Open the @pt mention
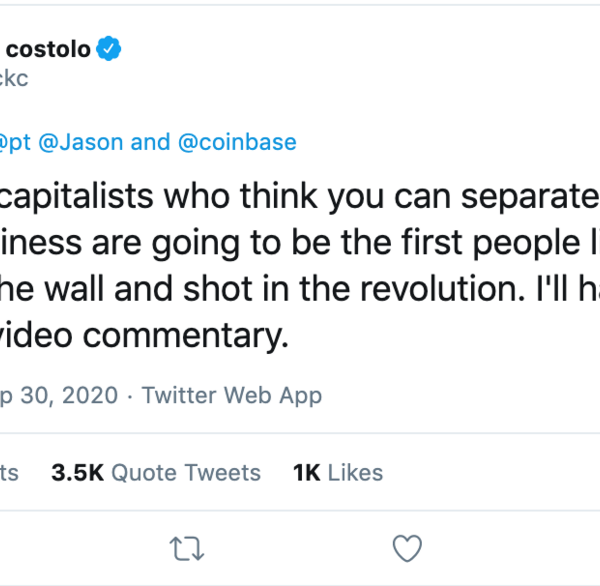 coord(17,142)
